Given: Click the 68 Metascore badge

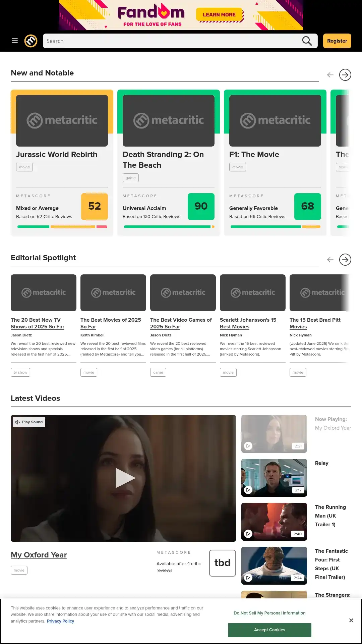Looking at the screenshot, I should (x=308, y=206).
